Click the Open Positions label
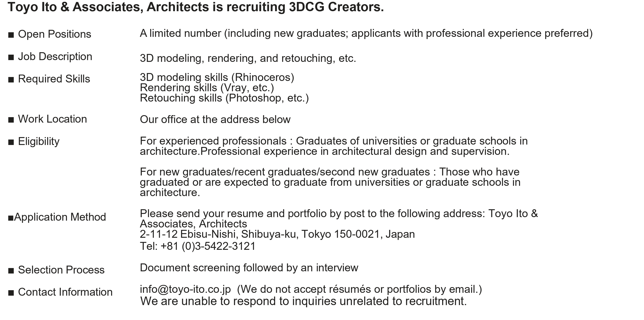The width and height of the screenshot is (644, 320). click(55, 34)
